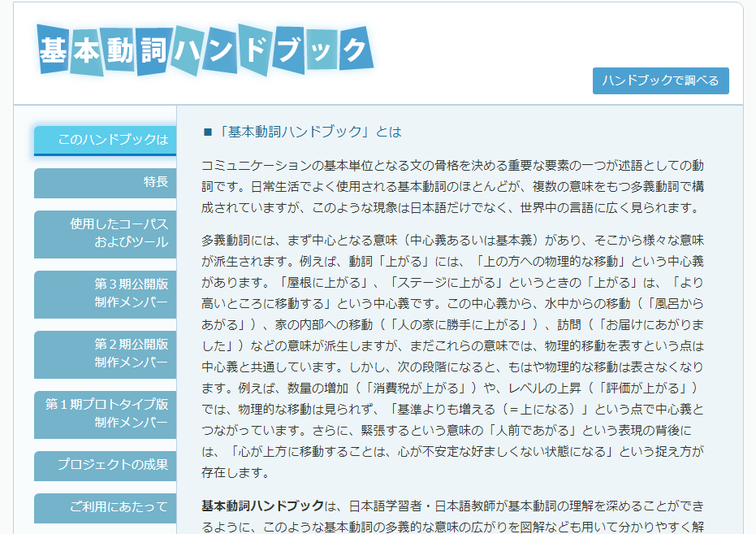This screenshot has height=534, width=756.
Task: Open プロジェクトの成果 sidebar item
Action: tap(105, 466)
